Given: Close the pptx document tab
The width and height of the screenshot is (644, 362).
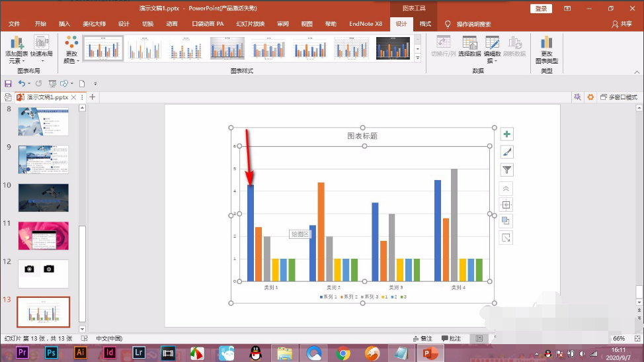Looking at the screenshot, I should tap(73, 97).
